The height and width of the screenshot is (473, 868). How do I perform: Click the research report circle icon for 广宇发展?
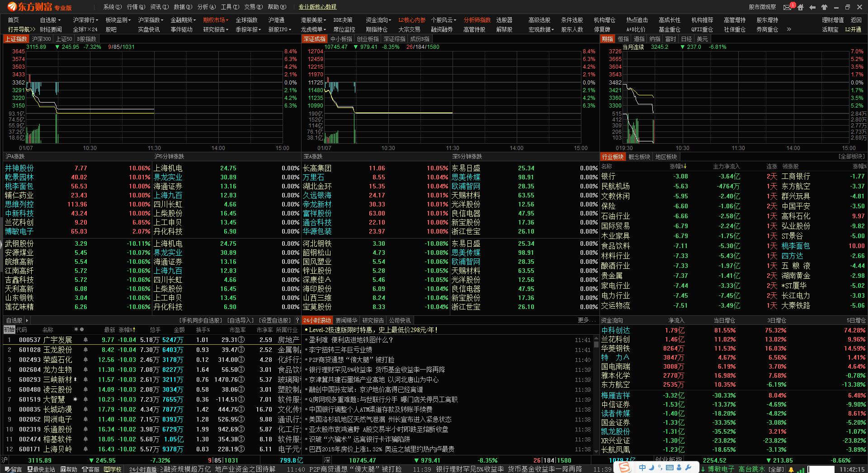241,340
